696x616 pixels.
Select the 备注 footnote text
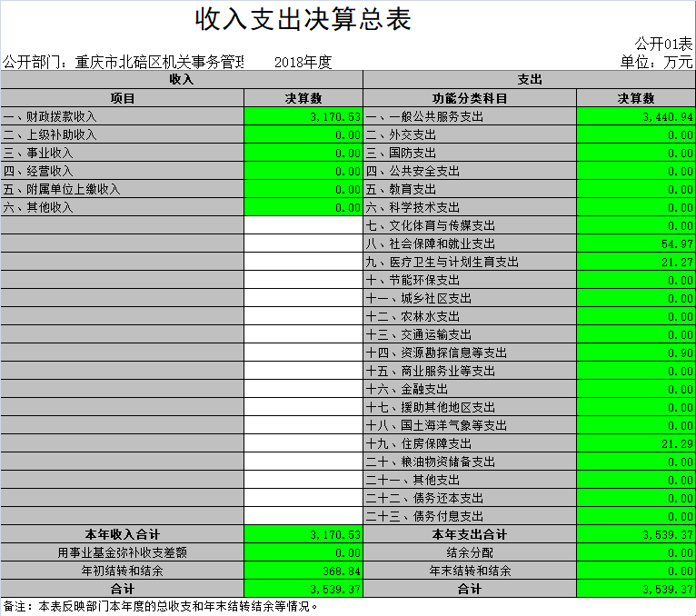coord(161,607)
